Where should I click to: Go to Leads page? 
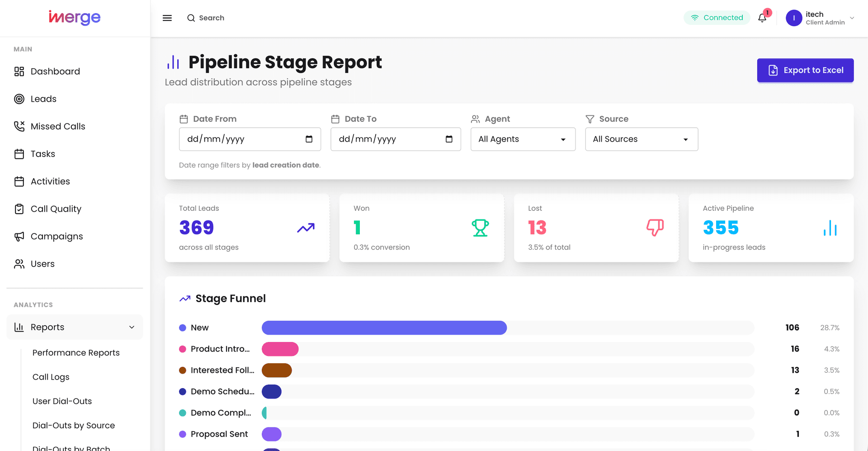pos(75,99)
